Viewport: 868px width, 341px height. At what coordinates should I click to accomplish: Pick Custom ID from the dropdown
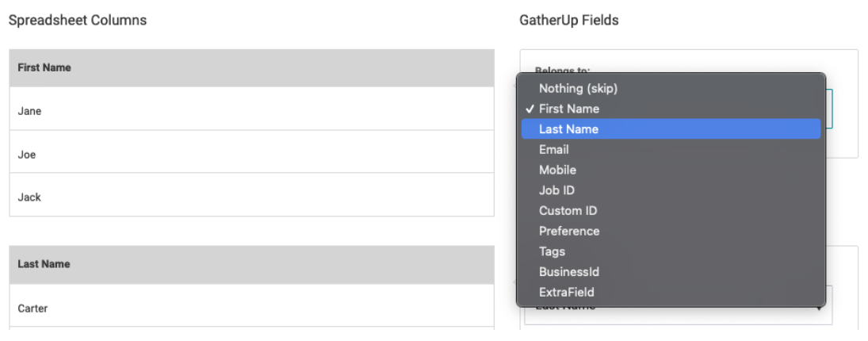click(568, 211)
